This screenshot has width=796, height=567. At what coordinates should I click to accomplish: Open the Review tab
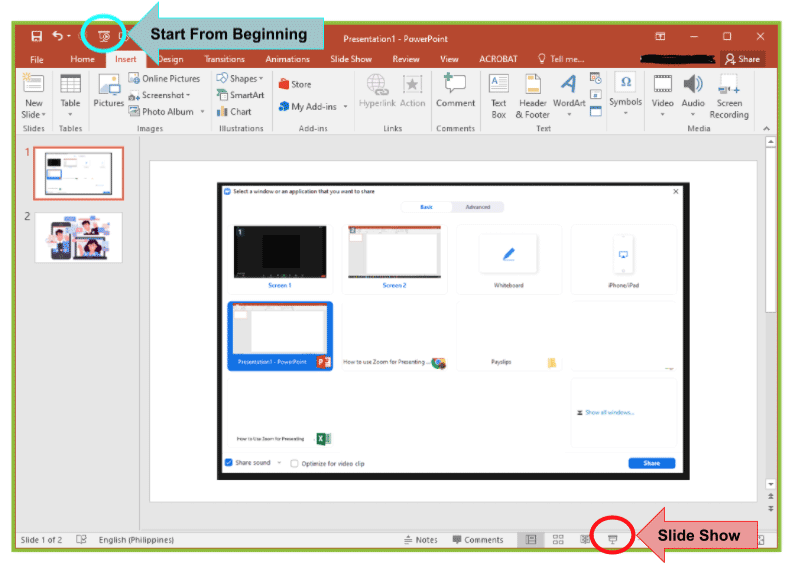click(406, 59)
